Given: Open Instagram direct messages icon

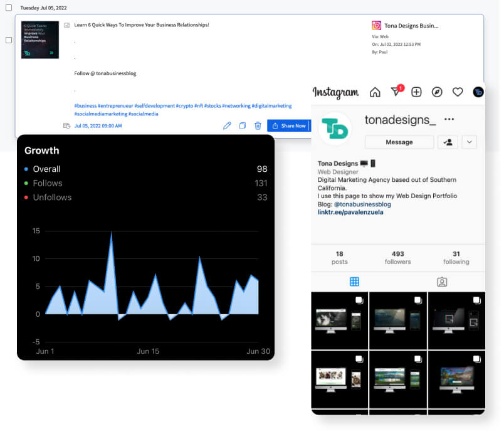Looking at the screenshot, I should click(x=396, y=92).
